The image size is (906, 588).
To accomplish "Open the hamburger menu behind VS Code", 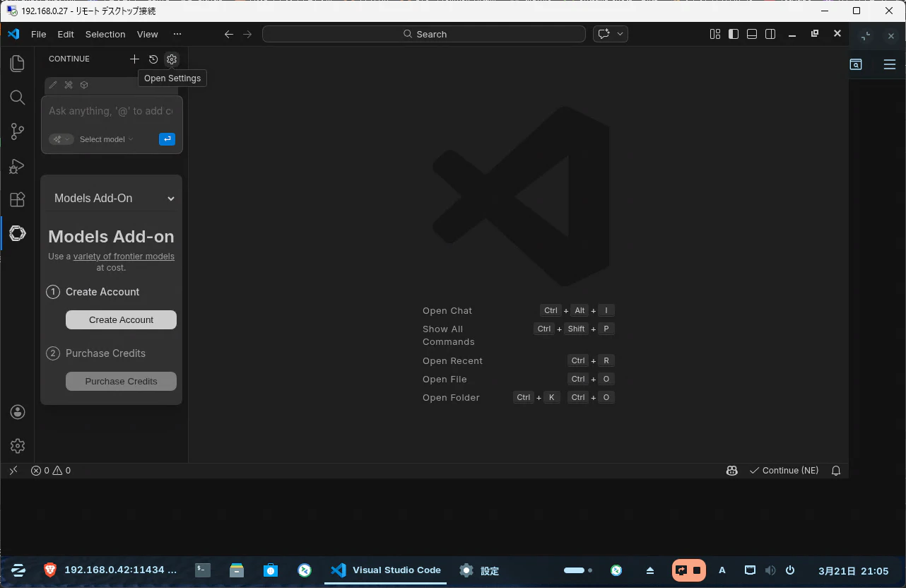I will pos(890,64).
